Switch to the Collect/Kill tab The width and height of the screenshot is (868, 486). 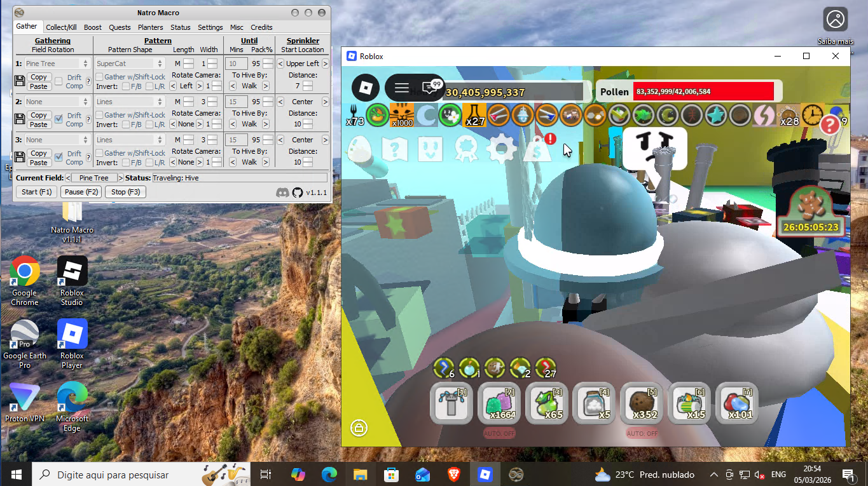(x=61, y=27)
